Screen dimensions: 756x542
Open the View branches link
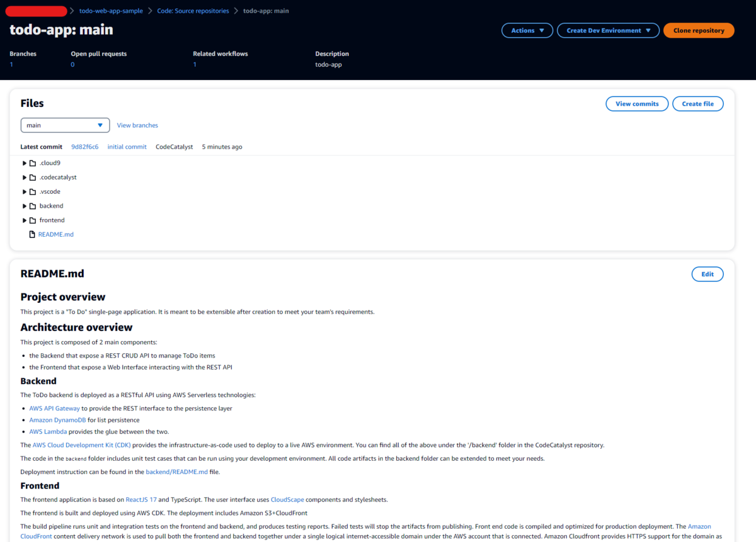tap(137, 125)
